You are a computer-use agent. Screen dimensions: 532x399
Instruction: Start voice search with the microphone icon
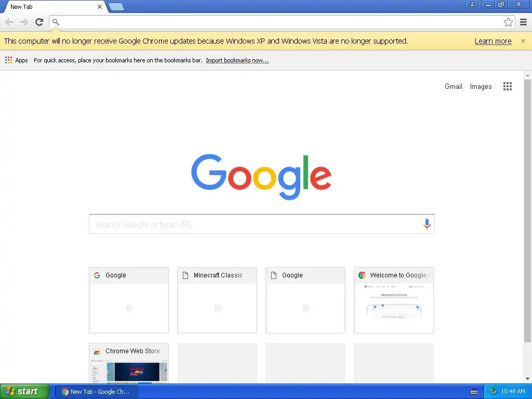pos(427,224)
